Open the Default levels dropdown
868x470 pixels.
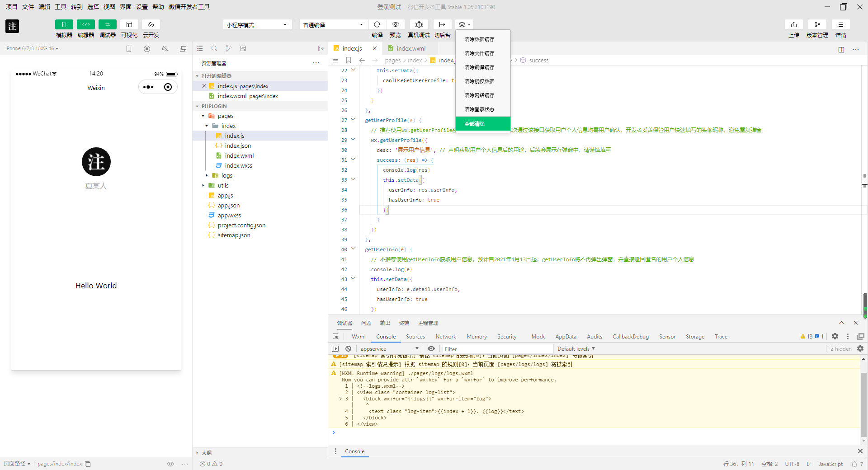[x=576, y=349]
